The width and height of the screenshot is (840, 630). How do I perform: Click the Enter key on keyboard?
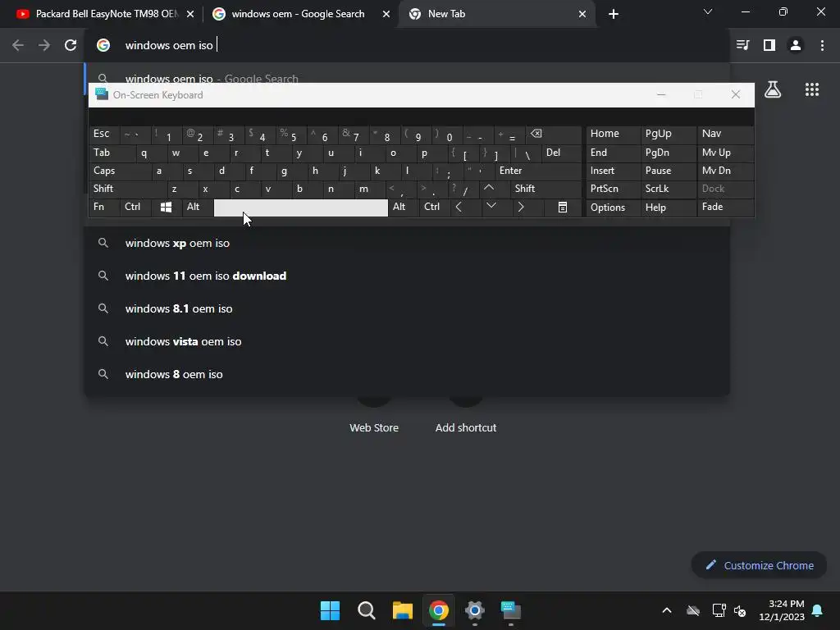pos(538,171)
